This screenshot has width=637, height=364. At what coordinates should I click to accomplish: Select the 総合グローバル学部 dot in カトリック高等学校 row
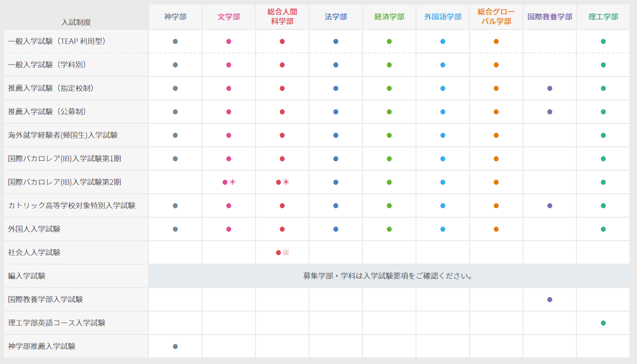click(496, 205)
